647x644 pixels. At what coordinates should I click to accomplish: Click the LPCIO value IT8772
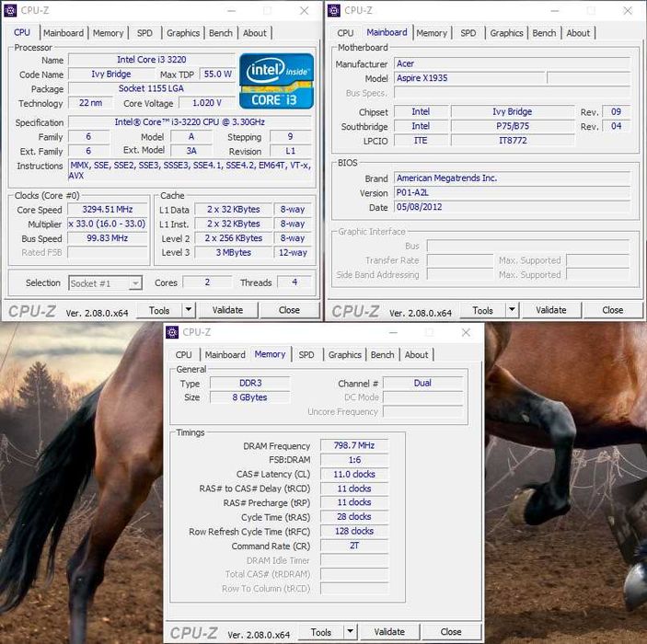[513, 141]
